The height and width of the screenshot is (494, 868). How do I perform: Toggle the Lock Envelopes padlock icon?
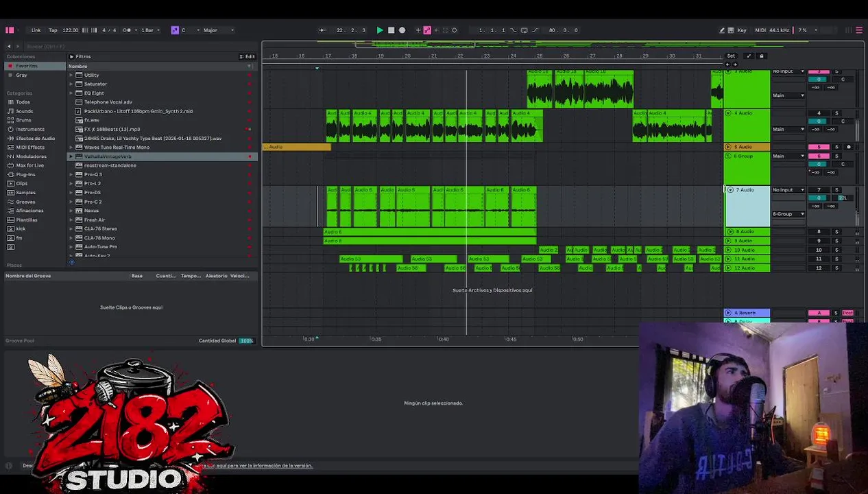(x=761, y=56)
